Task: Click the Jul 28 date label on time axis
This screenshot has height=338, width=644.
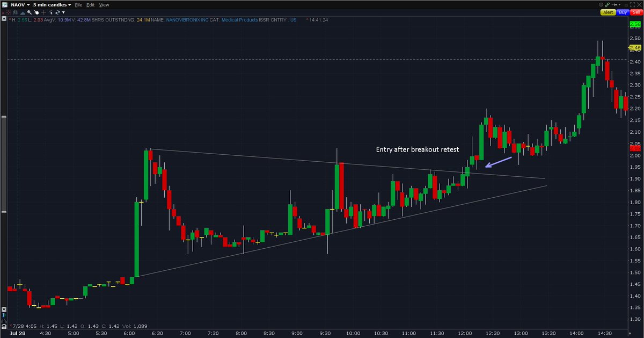Action: click(17, 333)
